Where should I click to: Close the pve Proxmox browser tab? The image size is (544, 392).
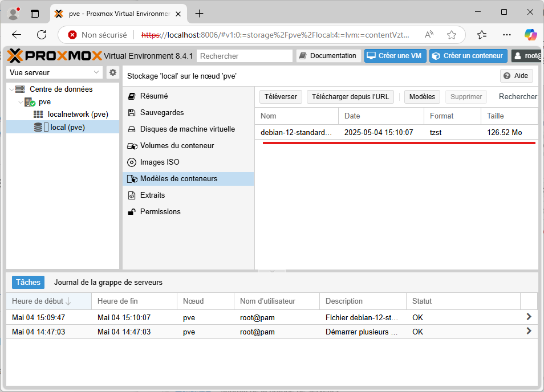(x=178, y=14)
